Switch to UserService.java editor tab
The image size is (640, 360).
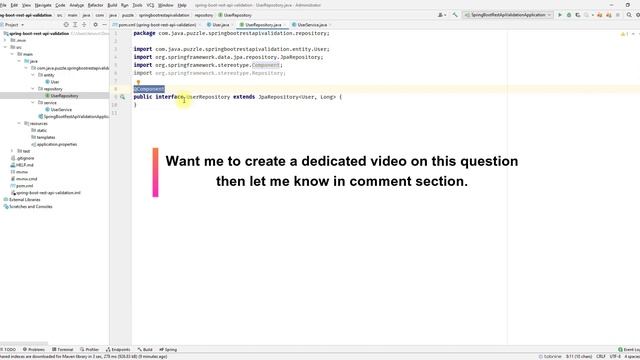click(312, 25)
